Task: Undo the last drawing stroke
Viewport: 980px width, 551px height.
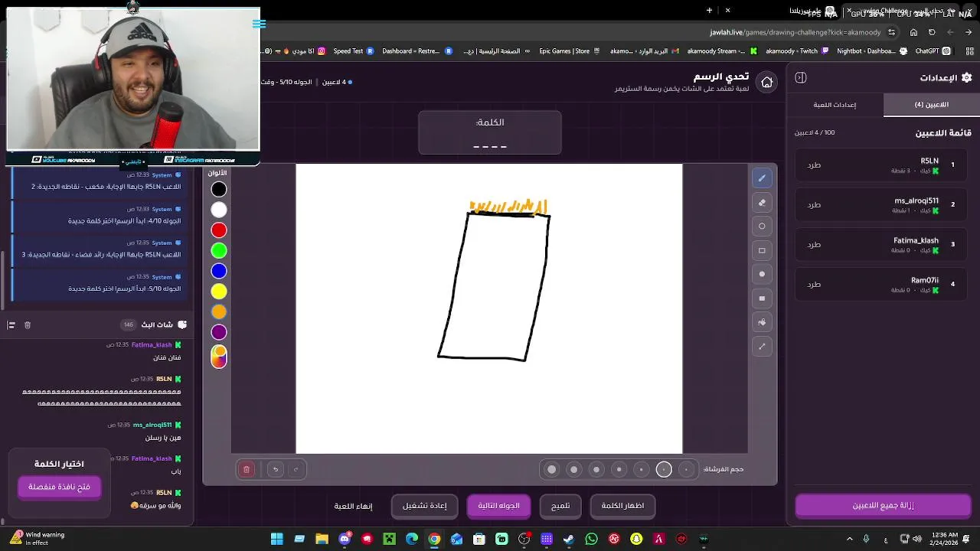Action: 276,469
